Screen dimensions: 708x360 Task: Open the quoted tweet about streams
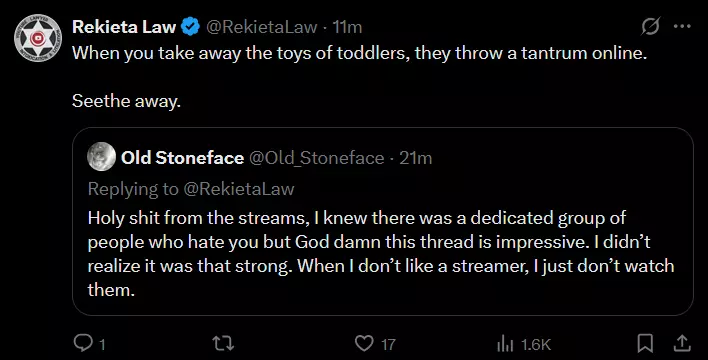383,221
